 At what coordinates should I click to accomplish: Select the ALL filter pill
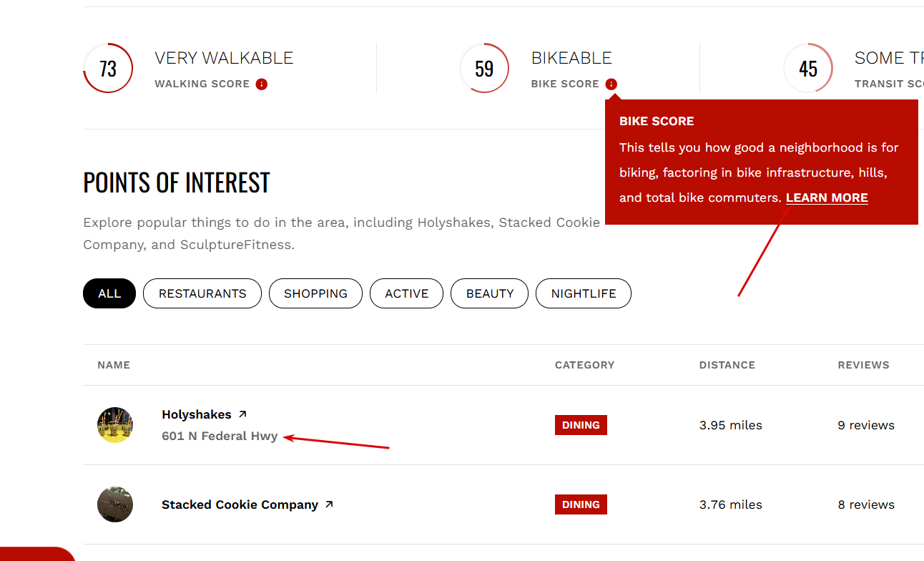tap(109, 293)
